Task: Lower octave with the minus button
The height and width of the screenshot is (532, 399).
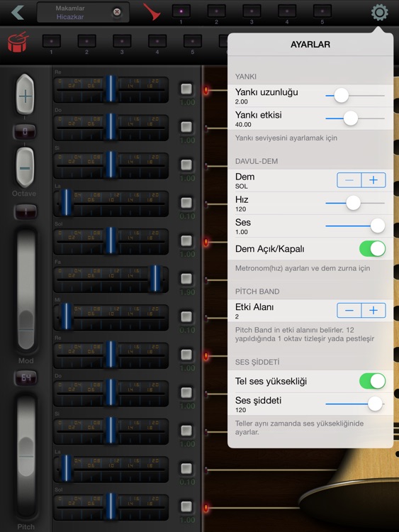Action: (x=25, y=167)
